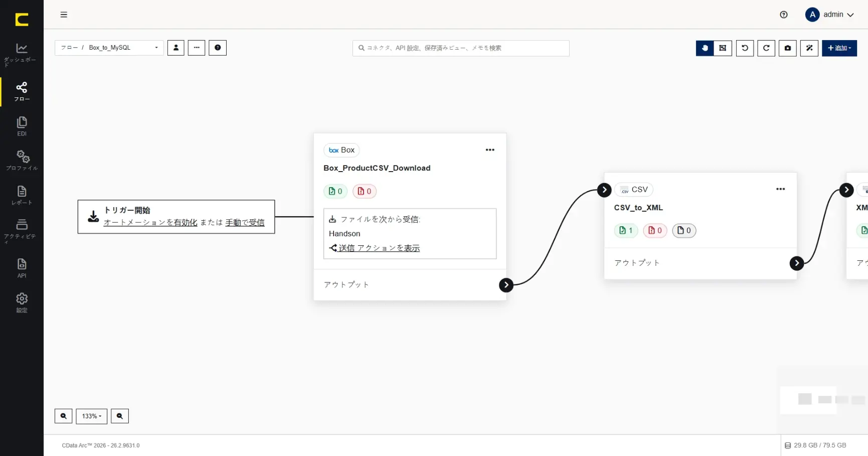Click the 手動で受信 link
The image size is (868, 456).
(x=245, y=222)
